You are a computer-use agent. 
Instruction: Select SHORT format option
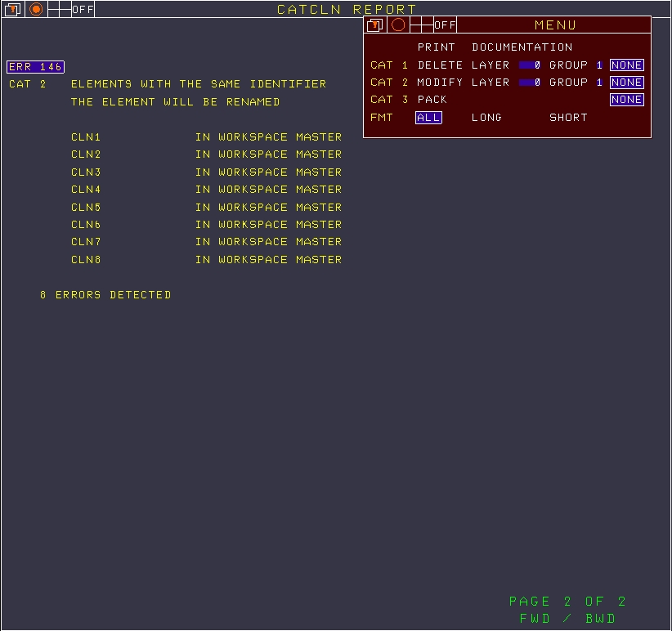[x=568, y=118]
